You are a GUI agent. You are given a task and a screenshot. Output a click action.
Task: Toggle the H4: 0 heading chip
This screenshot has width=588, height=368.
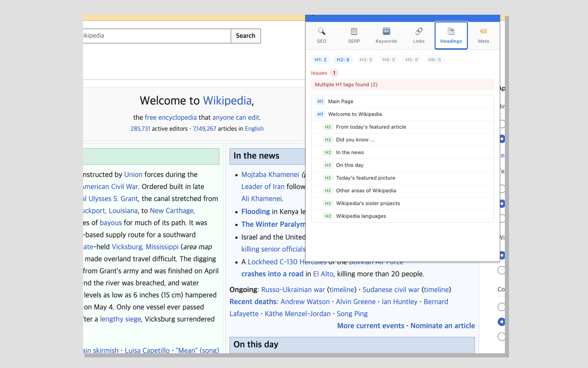pyautogui.click(x=388, y=59)
